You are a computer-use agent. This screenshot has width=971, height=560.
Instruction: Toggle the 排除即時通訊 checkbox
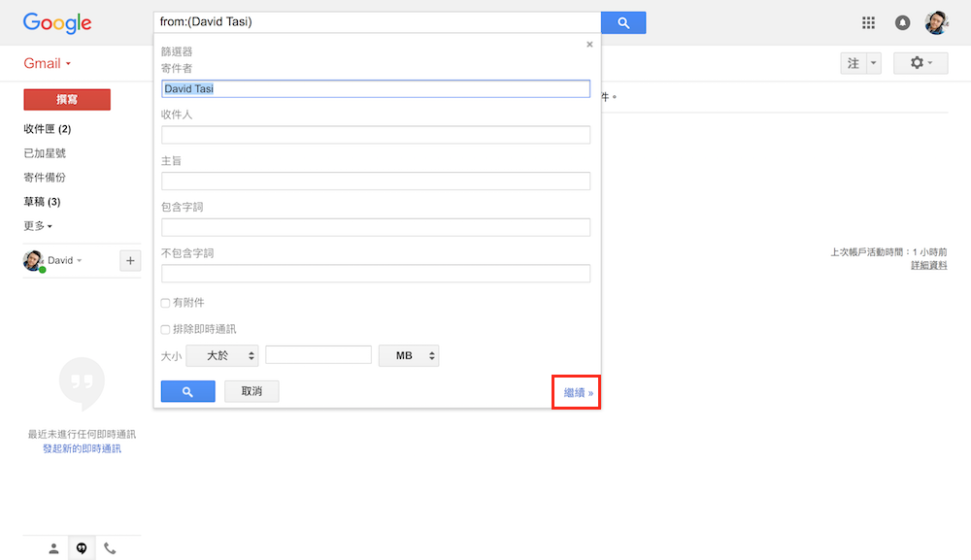coord(165,330)
